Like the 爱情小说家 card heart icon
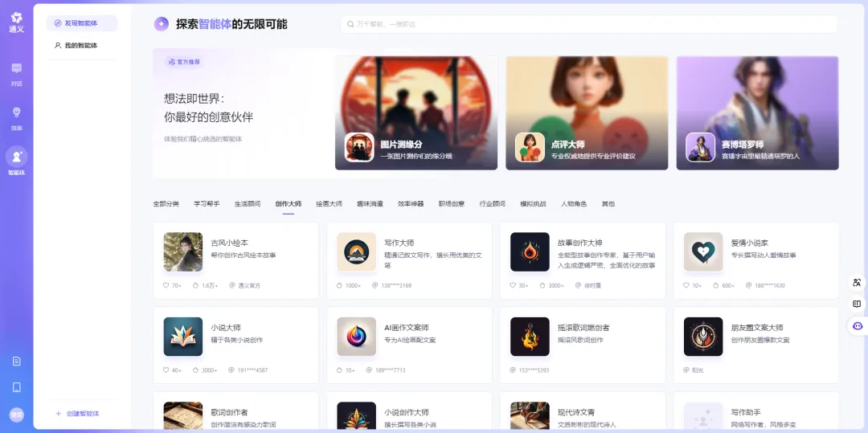This screenshot has width=868, height=433. 686,286
